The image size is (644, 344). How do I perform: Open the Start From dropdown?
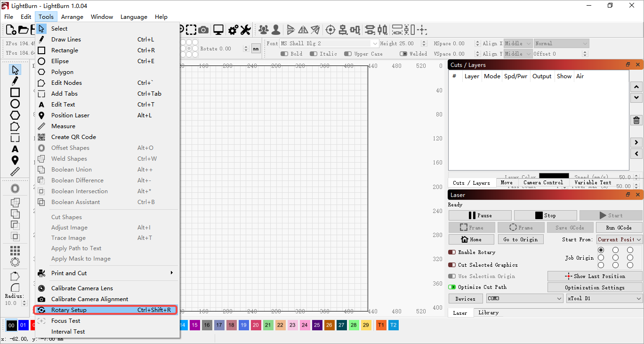tap(620, 239)
